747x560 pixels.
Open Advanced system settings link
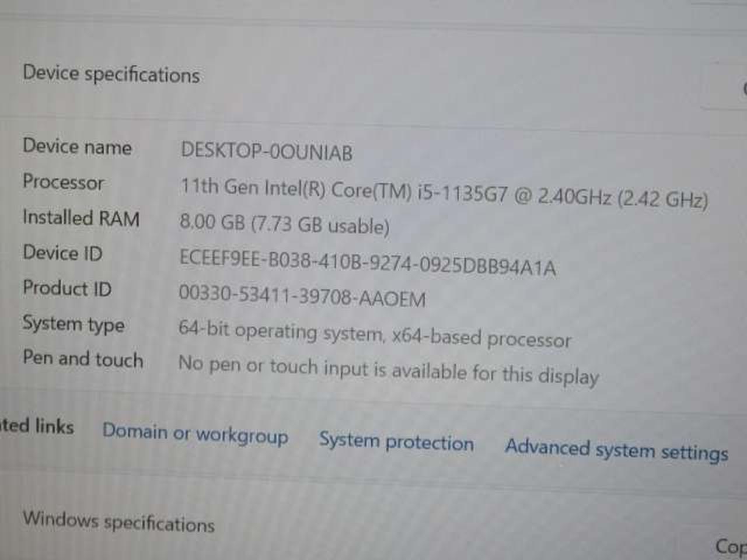tap(616, 449)
